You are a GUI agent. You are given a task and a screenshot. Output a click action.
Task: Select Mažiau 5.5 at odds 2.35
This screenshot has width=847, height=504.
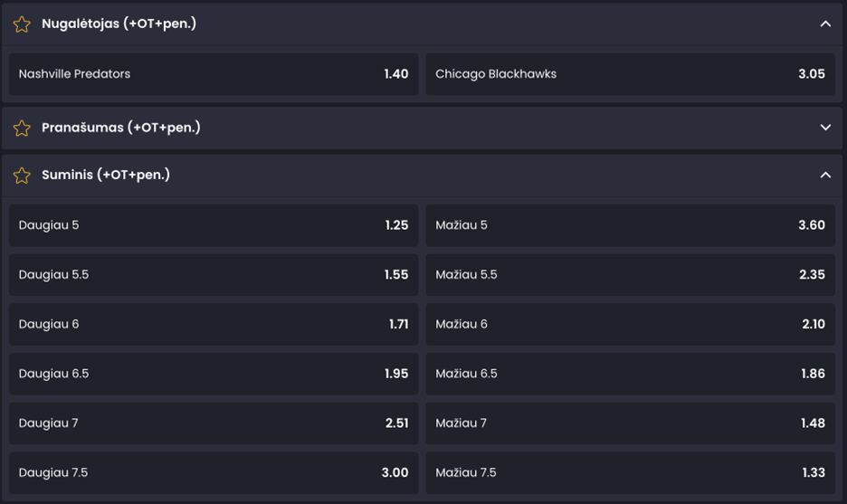tap(631, 275)
